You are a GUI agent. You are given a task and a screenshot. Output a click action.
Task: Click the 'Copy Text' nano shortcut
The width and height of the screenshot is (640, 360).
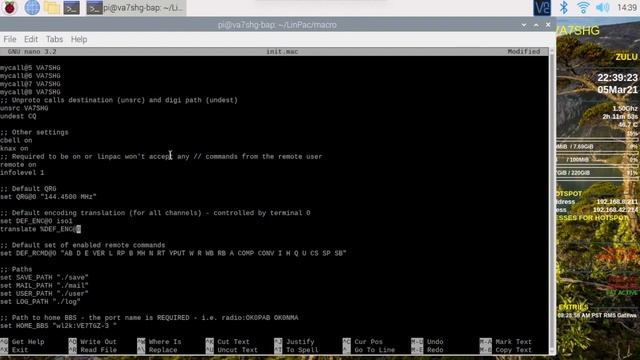point(506,350)
